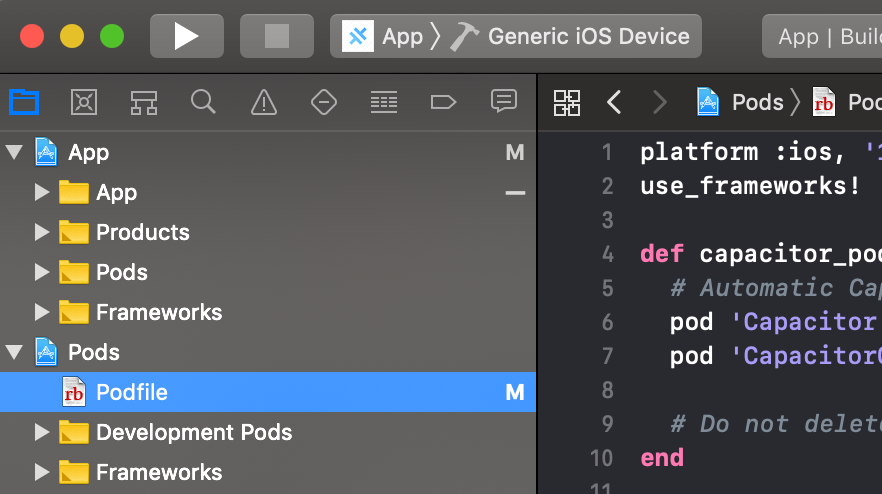Open the Test navigator
Viewport: 882px width, 494px height.
point(322,101)
